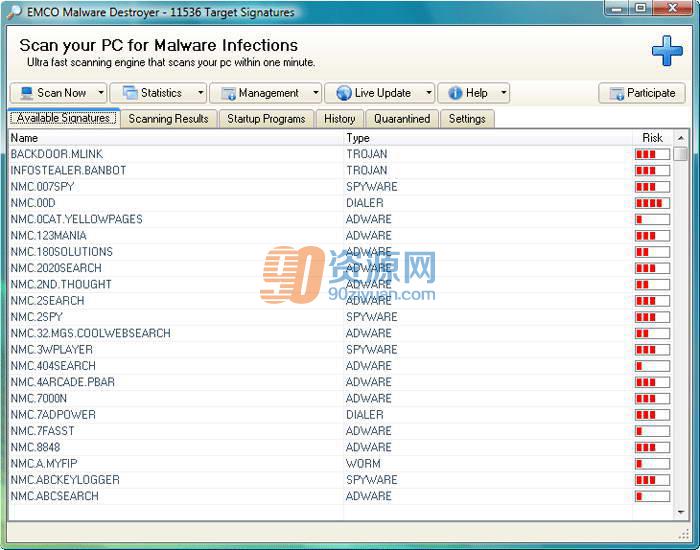This screenshot has width=700, height=550.
Task: Select the NMC.007SPY signature
Action: tap(341, 187)
